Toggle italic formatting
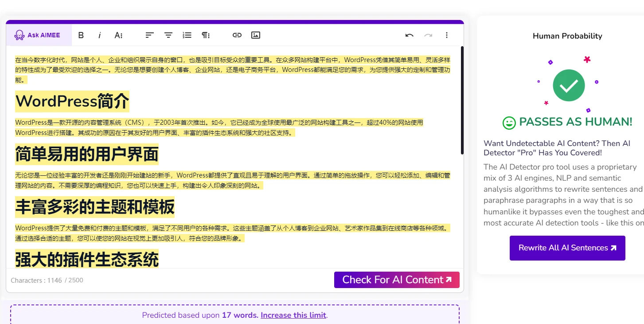The width and height of the screenshot is (644, 324). click(100, 35)
